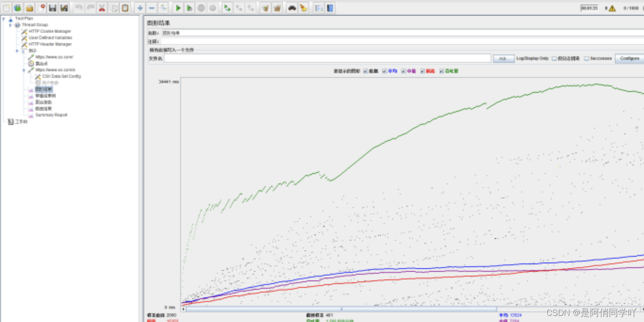
Task: Toggle the blue average line checkbox
Action: tap(384, 71)
